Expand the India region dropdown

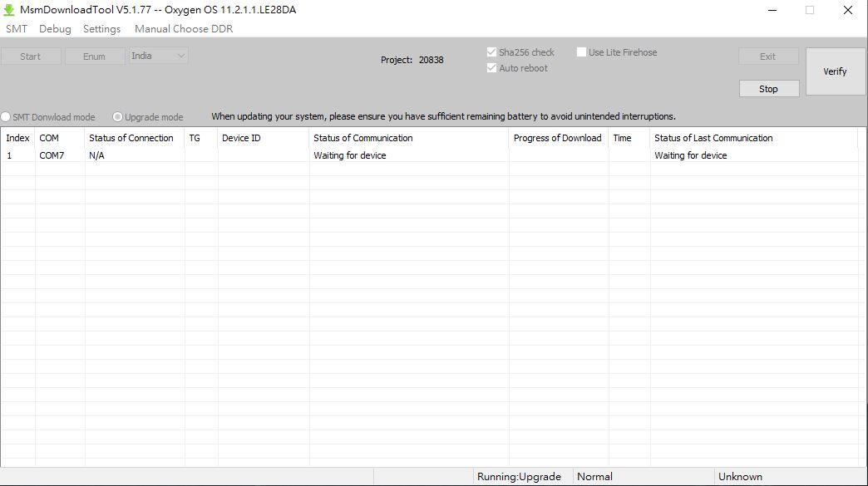158,56
